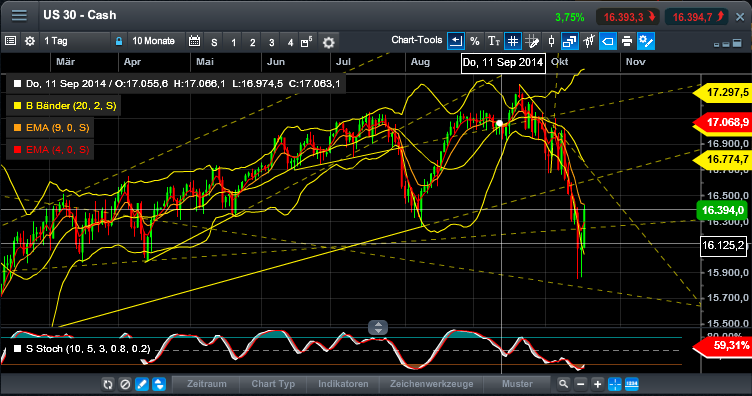The width and height of the screenshot is (752, 396).
Task: Print the chart
Action: [x=627, y=41]
